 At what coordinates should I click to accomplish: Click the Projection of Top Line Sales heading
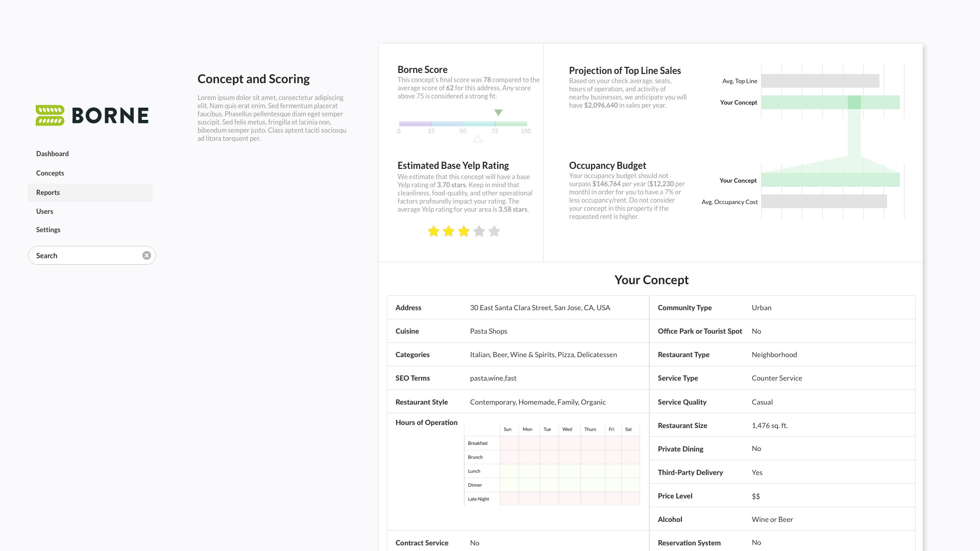coord(625,70)
